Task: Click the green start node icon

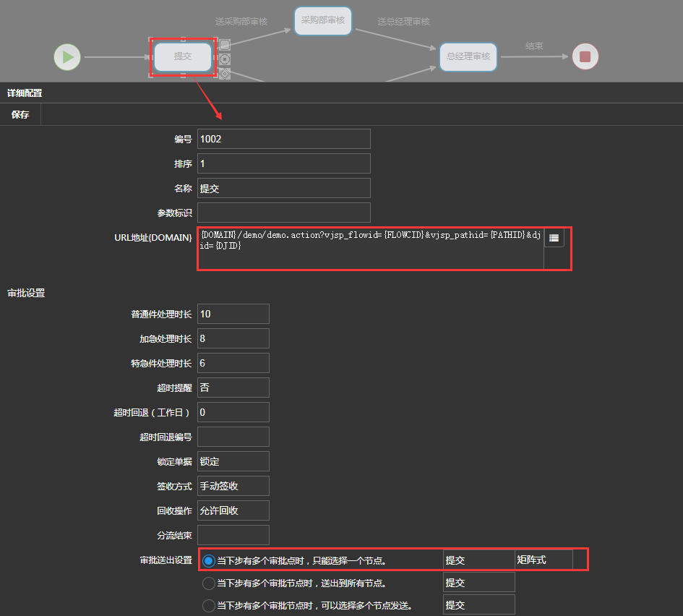Action: 67,56
